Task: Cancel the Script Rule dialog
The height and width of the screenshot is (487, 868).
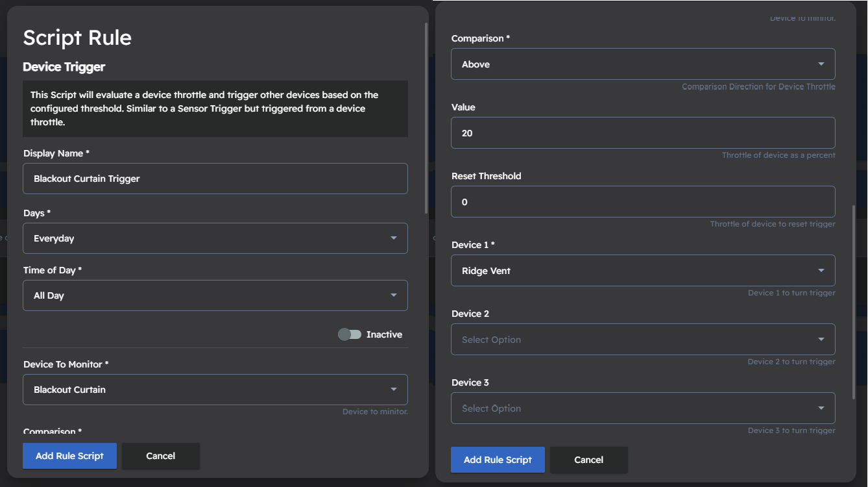Action: click(160, 456)
